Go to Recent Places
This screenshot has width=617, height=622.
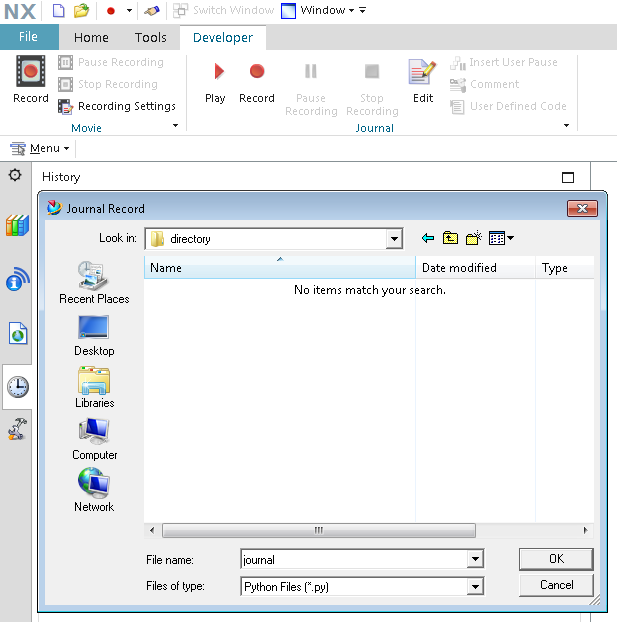click(94, 282)
